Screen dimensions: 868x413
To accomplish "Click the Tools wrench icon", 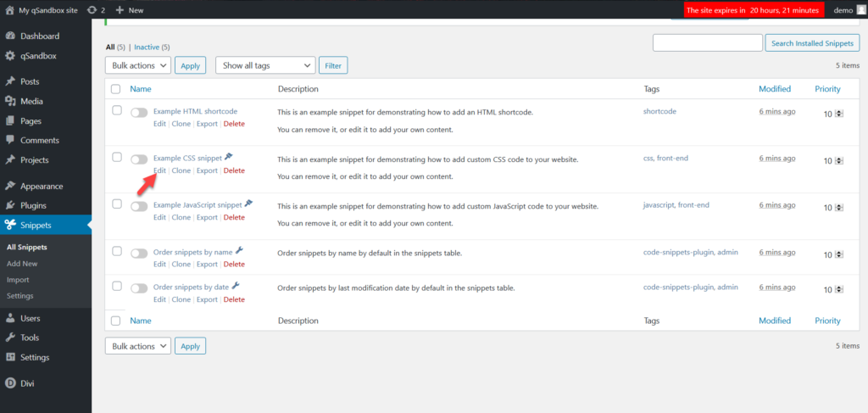I will tap(10, 338).
